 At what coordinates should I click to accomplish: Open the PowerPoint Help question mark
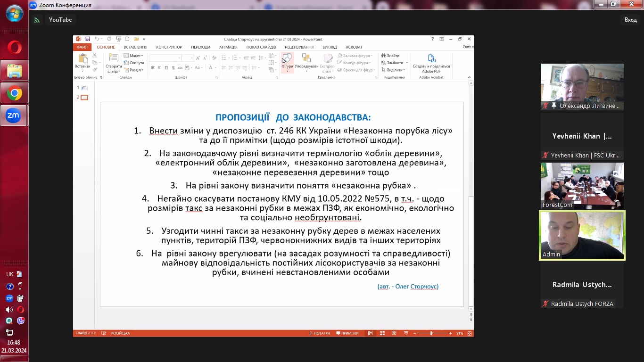[x=433, y=39]
